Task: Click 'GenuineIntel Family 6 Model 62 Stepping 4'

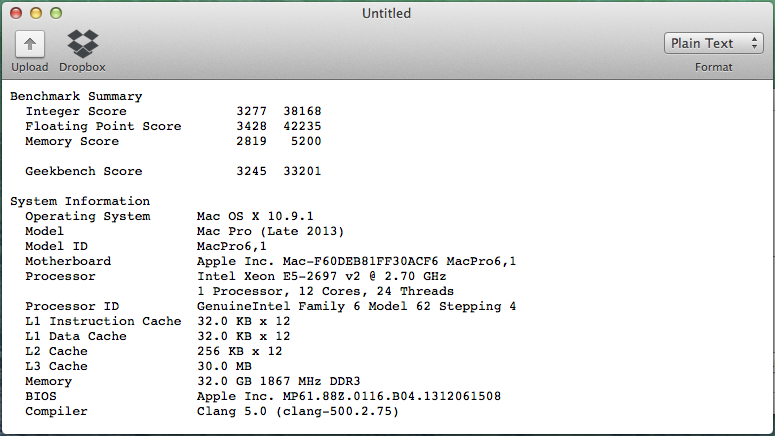Action: click(x=356, y=306)
